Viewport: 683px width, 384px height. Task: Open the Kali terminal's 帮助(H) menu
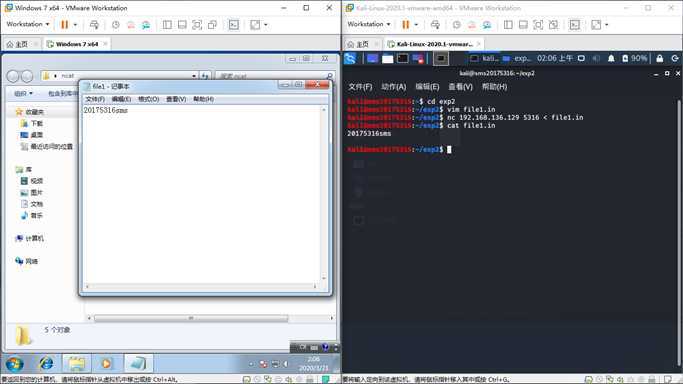point(494,87)
